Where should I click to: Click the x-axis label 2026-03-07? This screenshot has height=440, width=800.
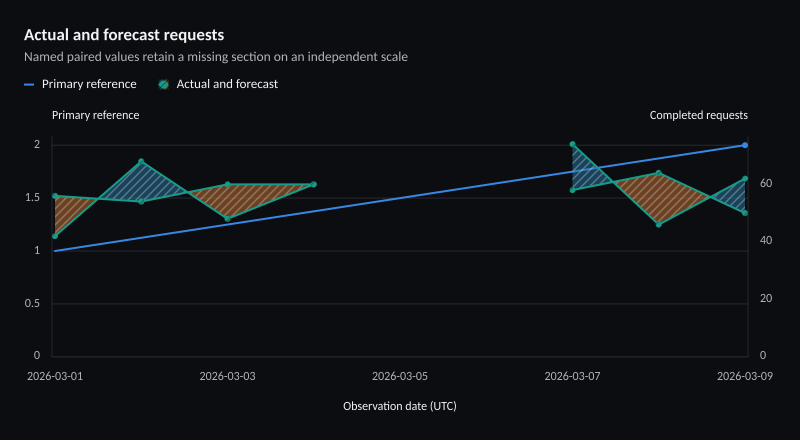pos(572,377)
